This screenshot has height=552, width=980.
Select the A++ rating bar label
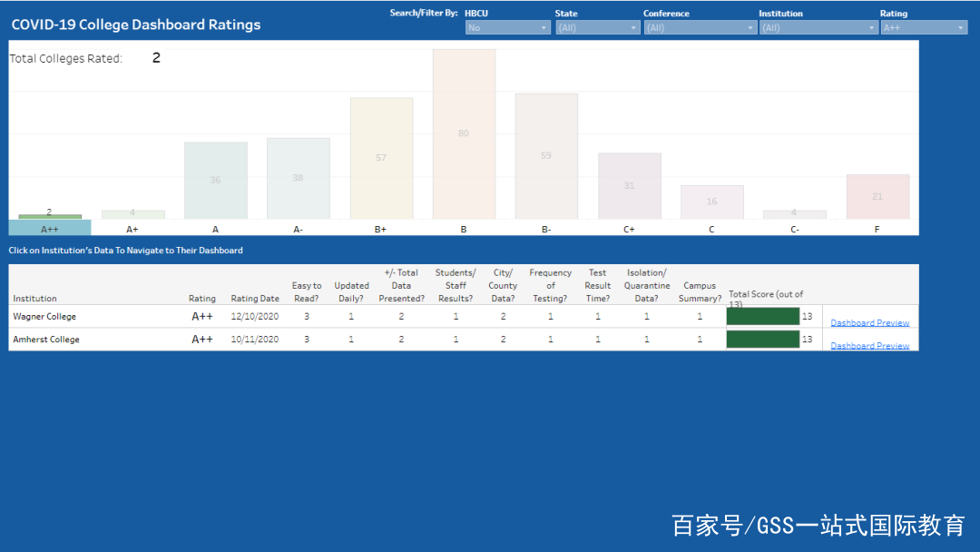click(50, 229)
